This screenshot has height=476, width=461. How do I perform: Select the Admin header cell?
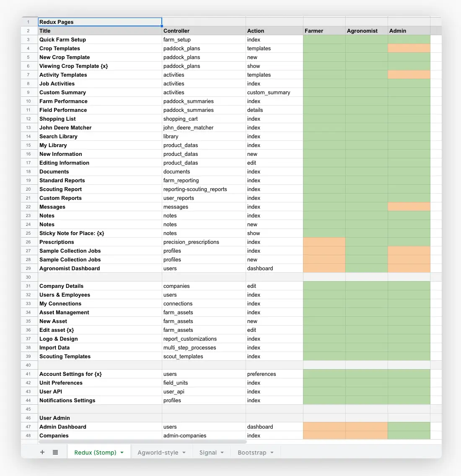click(409, 31)
